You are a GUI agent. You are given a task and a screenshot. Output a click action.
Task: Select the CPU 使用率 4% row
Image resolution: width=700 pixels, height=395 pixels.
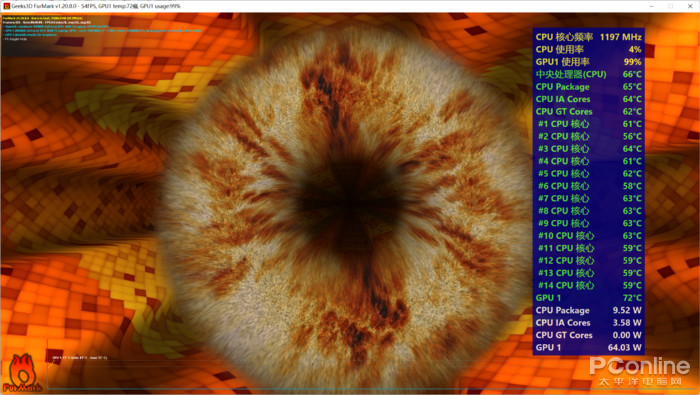[588, 50]
